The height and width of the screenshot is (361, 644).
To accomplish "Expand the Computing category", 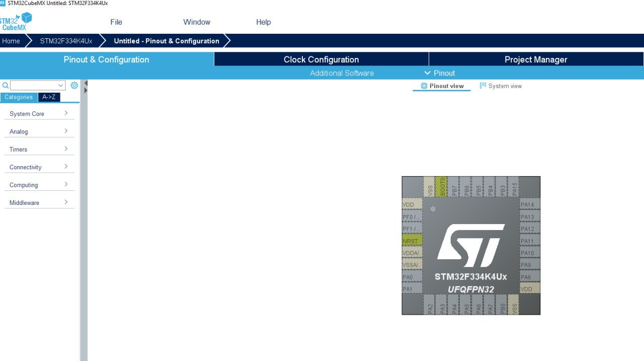I will pyautogui.click(x=39, y=185).
